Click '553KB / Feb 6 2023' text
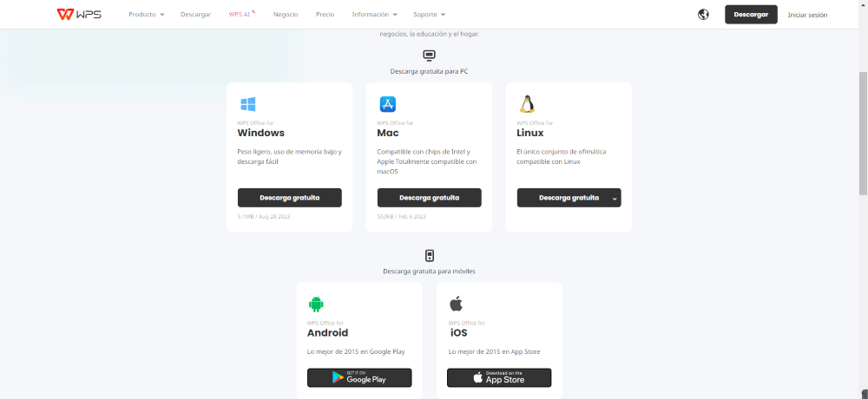 [x=401, y=216]
